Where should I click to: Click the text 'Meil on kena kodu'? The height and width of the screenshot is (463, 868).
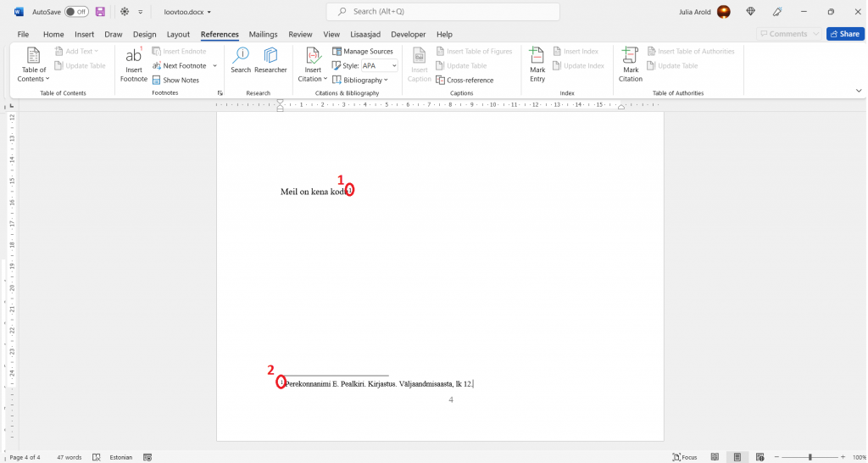click(314, 192)
